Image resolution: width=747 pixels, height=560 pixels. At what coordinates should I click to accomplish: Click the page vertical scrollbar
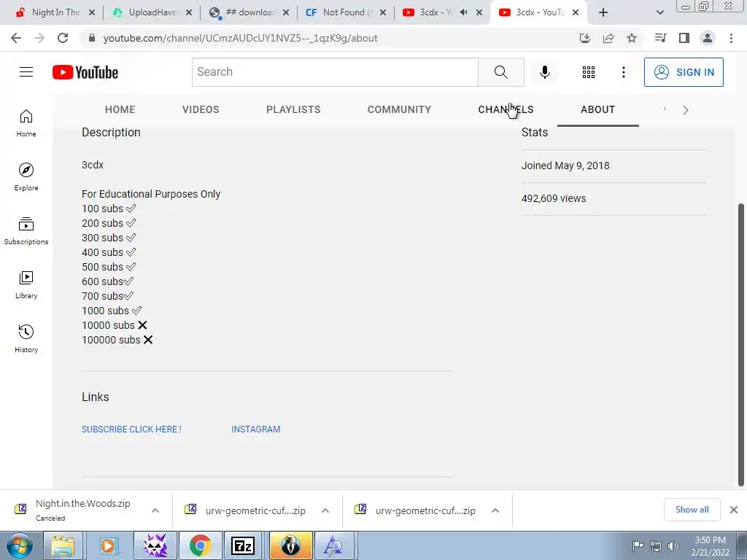pos(740,345)
